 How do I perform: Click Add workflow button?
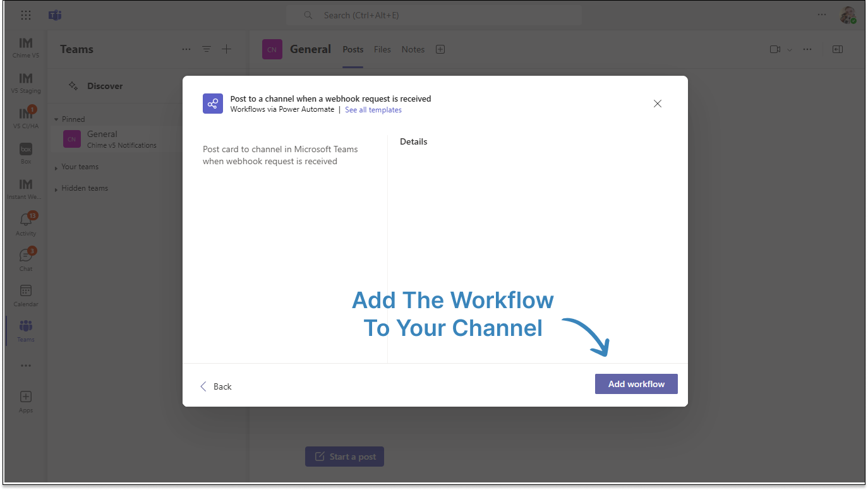pos(636,384)
